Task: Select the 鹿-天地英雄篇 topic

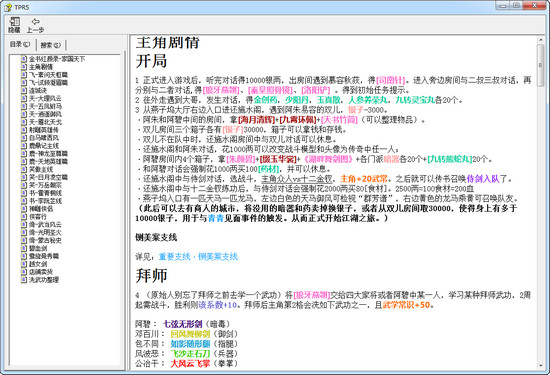Action: [48, 162]
